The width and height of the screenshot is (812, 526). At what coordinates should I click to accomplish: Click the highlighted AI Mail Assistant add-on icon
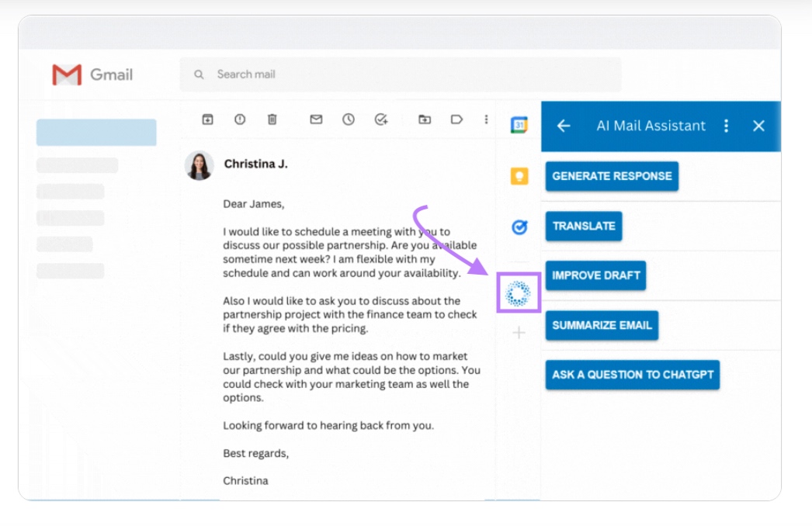point(519,293)
